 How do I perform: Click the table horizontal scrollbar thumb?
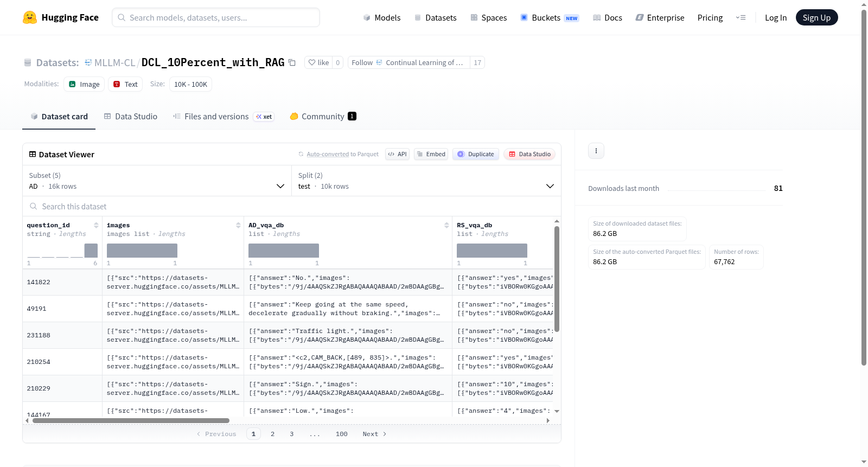coord(131,420)
